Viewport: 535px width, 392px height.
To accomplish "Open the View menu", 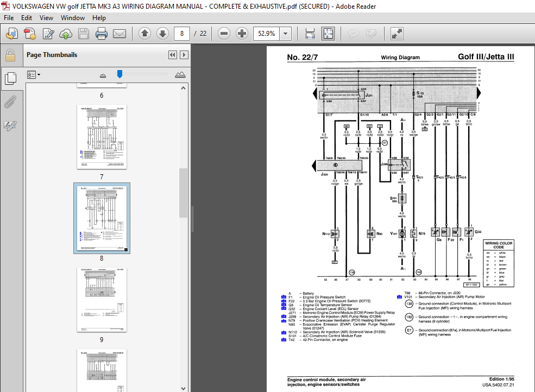I will (46, 18).
